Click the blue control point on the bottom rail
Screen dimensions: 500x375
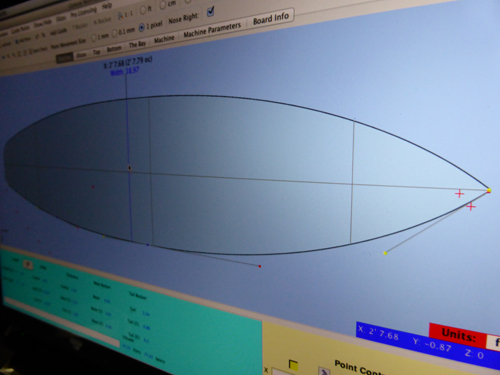(x=148, y=245)
